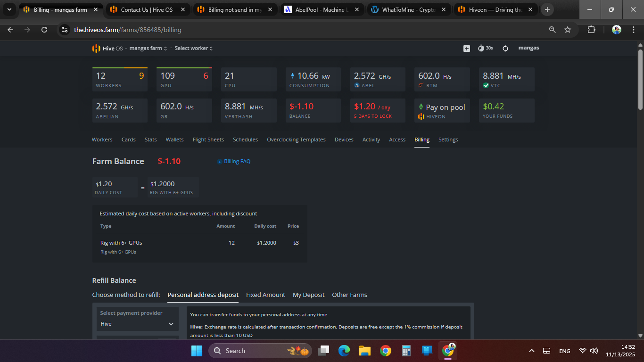Open the Billing FAQ link
This screenshot has width=644, height=362.
click(x=237, y=161)
